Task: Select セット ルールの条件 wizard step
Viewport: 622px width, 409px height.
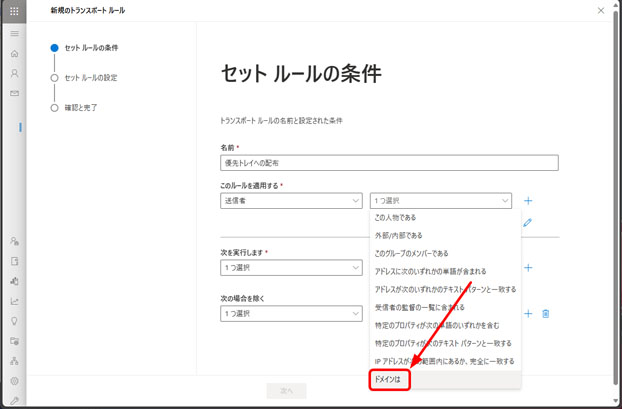Action: (x=84, y=48)
